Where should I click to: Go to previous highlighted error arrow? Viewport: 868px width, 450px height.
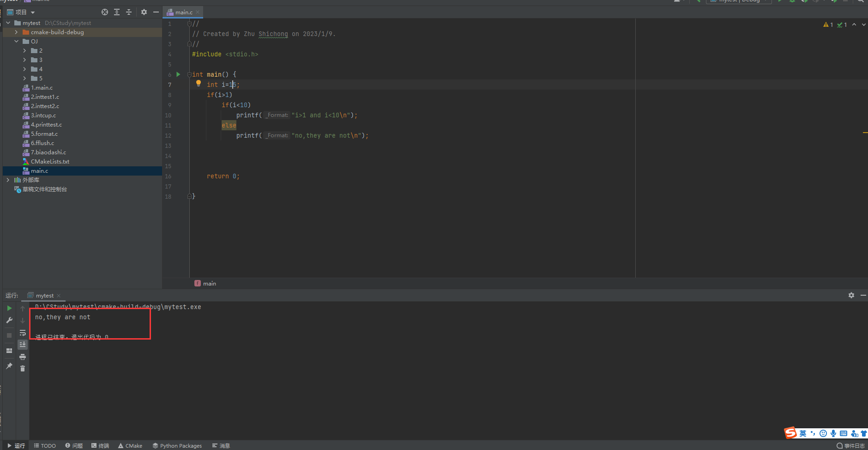[854, 25]
